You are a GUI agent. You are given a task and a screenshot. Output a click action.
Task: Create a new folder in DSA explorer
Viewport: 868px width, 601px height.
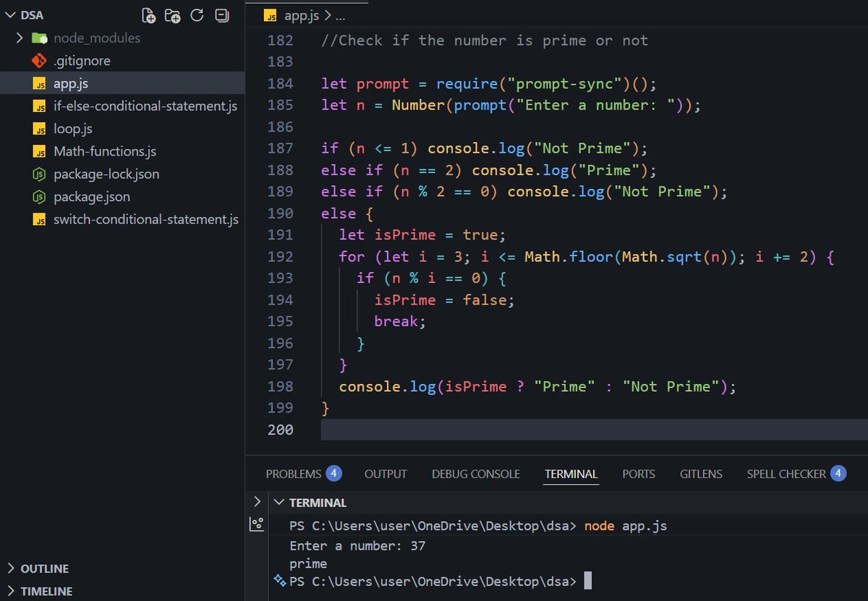pos(172,15)
